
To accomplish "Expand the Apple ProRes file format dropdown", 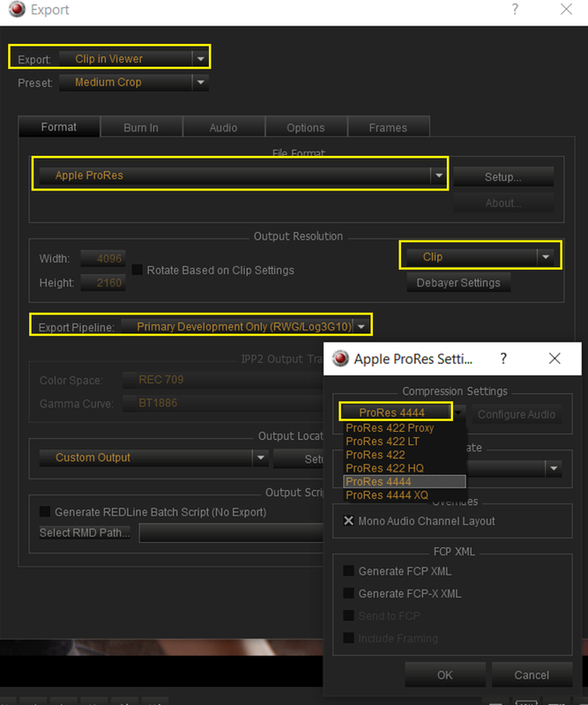I will click(x=242, y=175).
